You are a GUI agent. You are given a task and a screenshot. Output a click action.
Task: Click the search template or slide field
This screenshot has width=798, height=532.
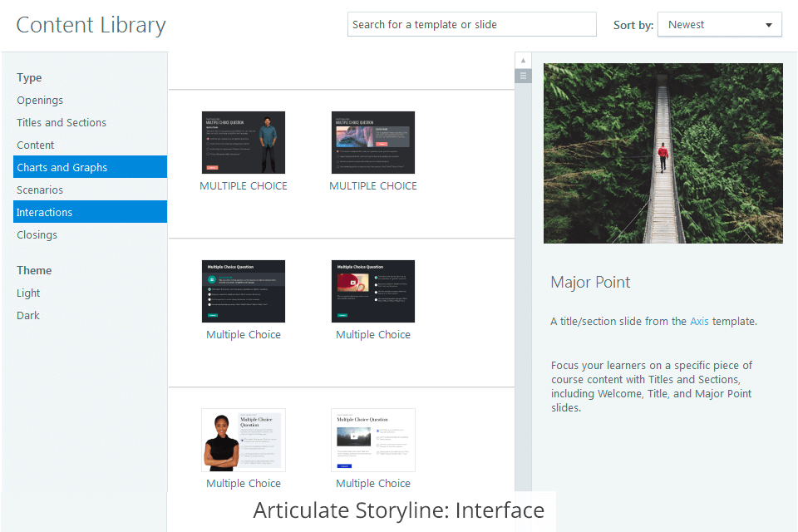coord(471,25)
